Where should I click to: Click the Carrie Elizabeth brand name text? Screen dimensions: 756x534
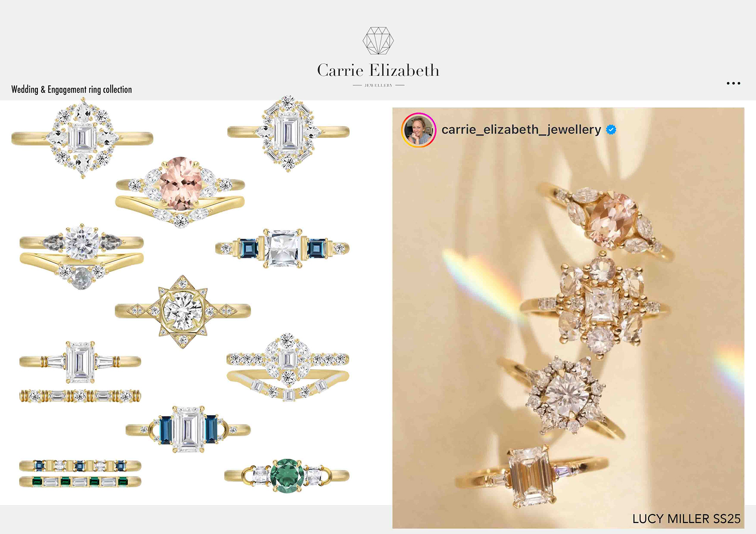pos(378,70)
